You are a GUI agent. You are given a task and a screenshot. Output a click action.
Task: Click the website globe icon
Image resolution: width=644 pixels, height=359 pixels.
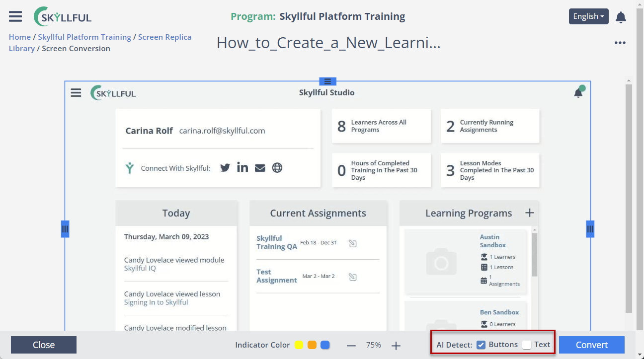click(x=277, y=168)
